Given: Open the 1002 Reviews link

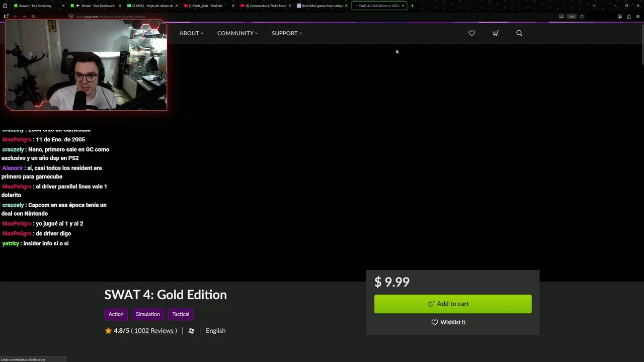Looking at the screenshot, I should [154, 331].
